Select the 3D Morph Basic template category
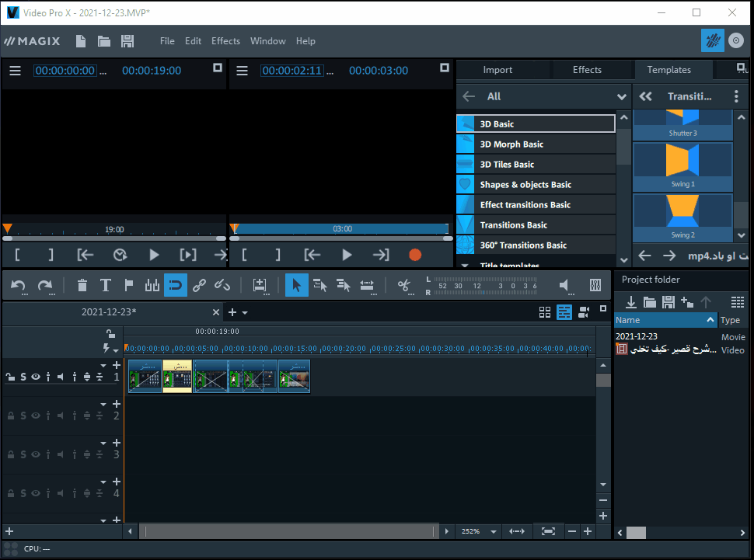This screenshot has height=560, width=754. [x=536, y=144]
